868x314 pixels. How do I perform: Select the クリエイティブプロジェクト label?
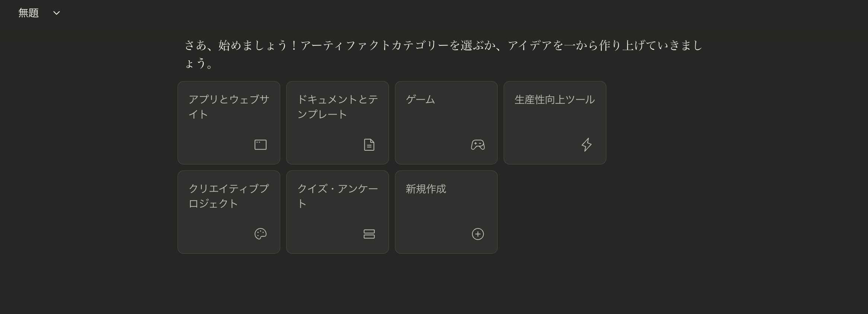tap(229, 196)
